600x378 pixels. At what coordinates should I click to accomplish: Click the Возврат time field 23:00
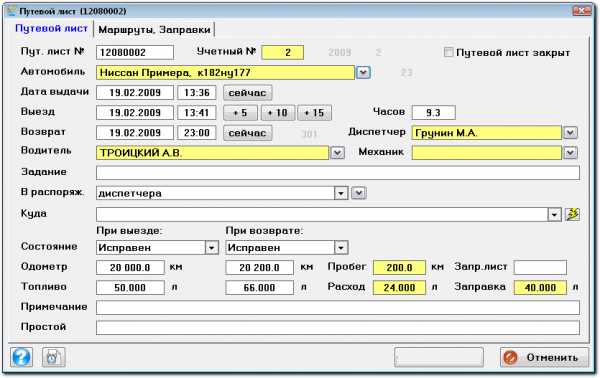pos(197,133)
